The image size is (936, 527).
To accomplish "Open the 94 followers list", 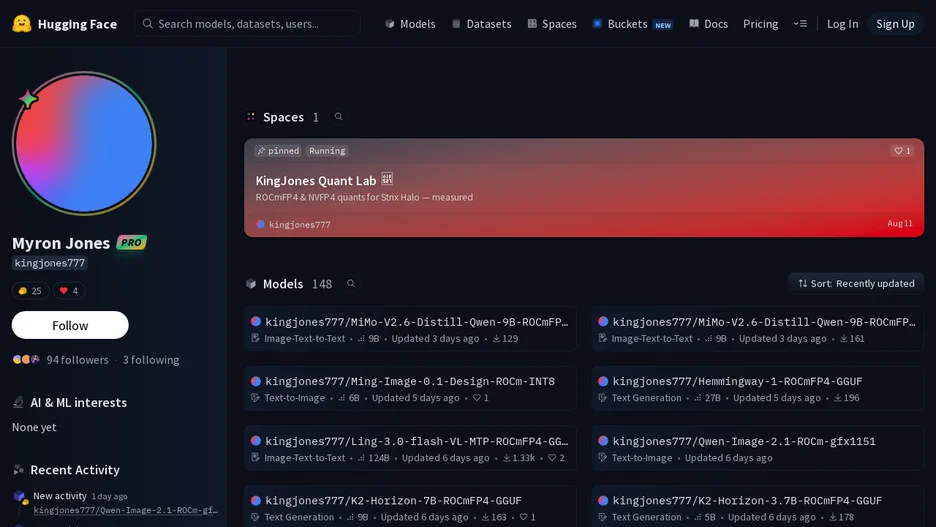I will coord(78,360).
